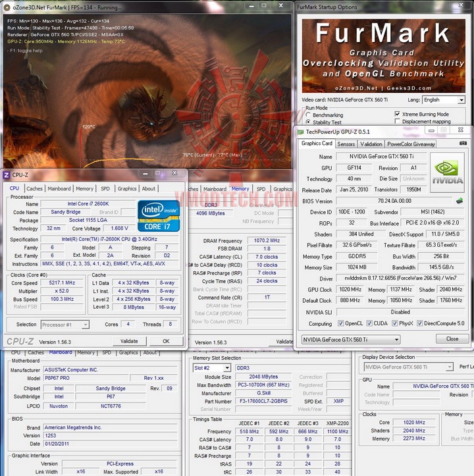Select the Stability Test run mode
474x476 pixels.
coord(308,122)
